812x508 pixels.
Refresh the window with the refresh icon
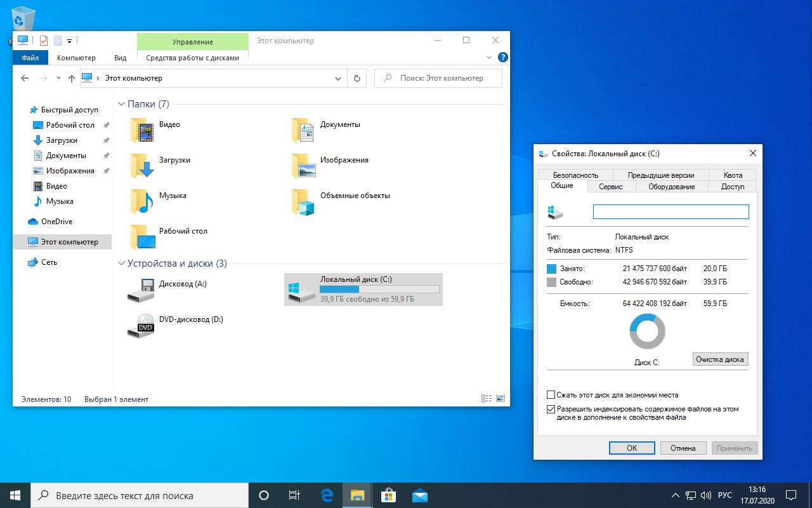(357, 78)
